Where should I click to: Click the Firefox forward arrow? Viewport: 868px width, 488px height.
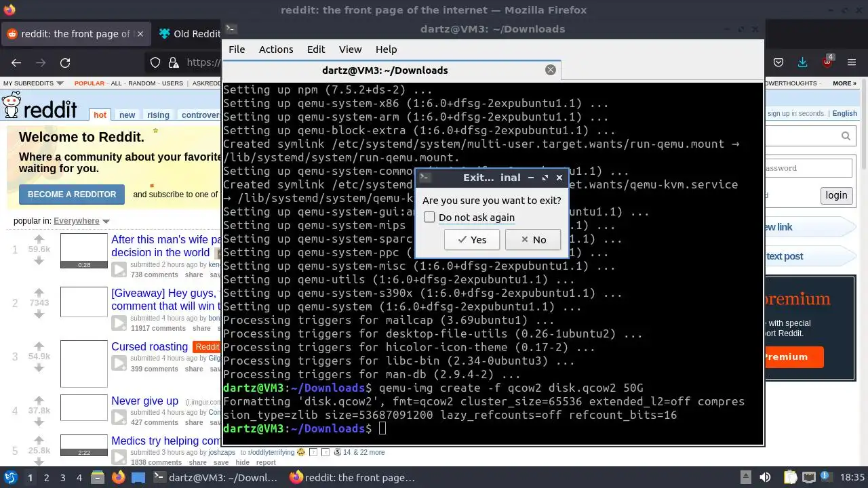(x=41, y=62)
